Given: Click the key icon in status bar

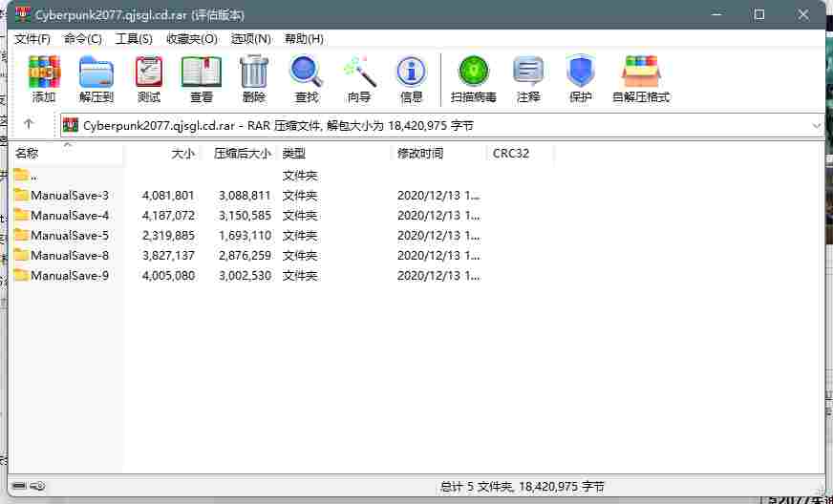Looking at the screenshot, I should click(37, 486).
